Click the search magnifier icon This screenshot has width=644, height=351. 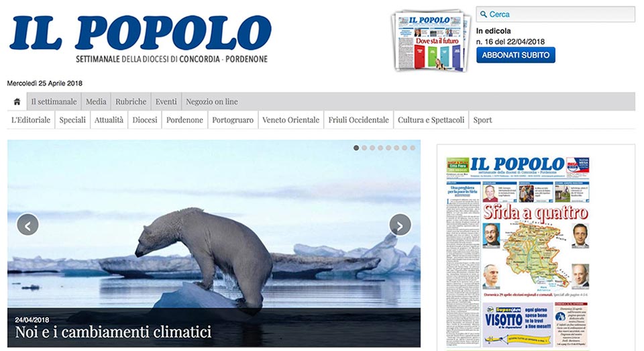pyautogui.click(x=484, y=14)
